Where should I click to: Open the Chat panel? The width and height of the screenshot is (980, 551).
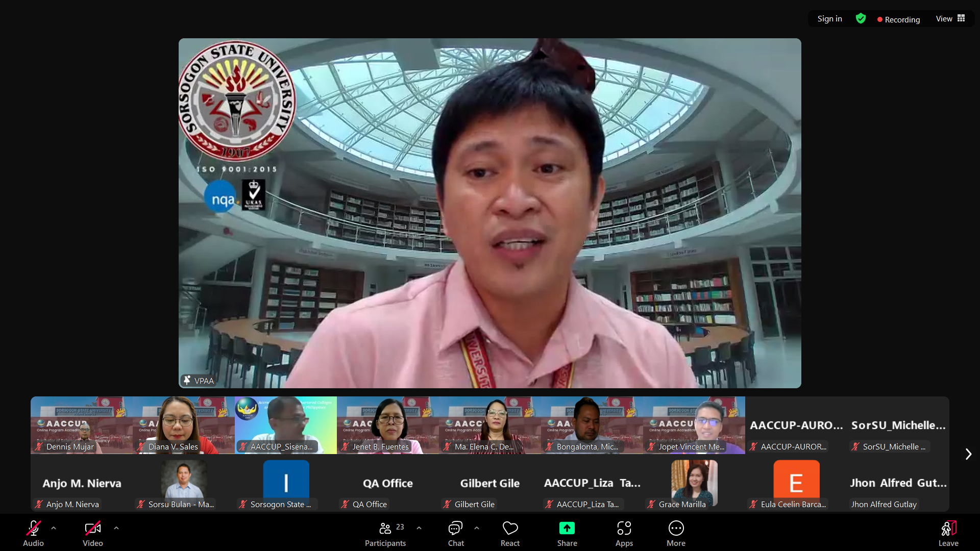pyautogui.click(x=455, y=529)
